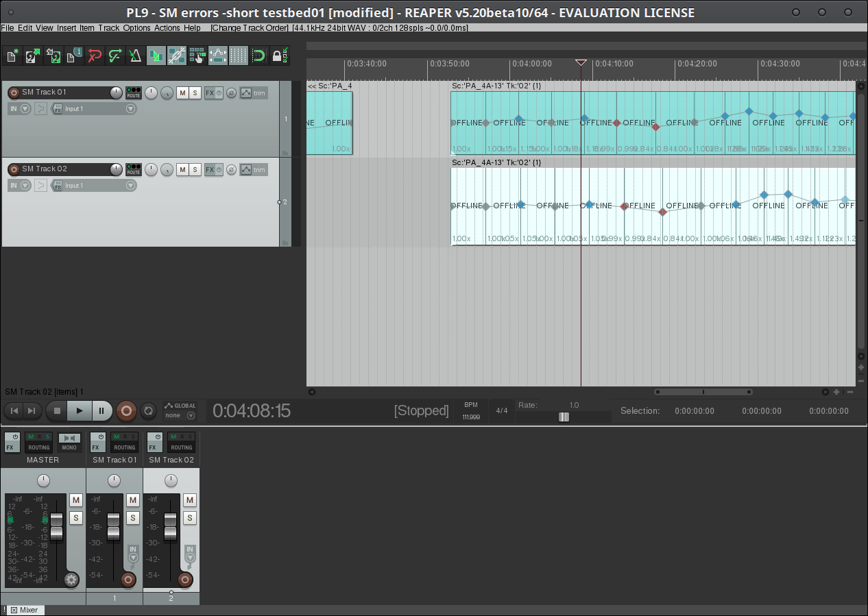
Task: Toggle move envelope points with items icon
Action: 218,56
